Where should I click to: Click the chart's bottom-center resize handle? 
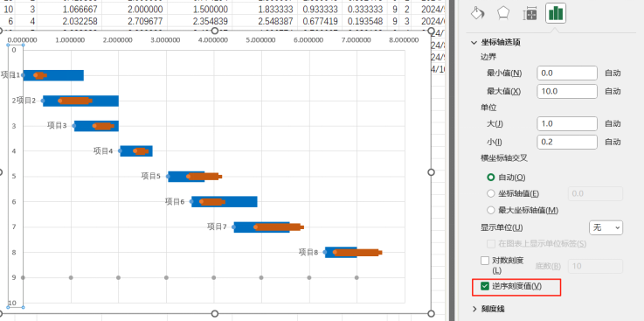point(214,314)
